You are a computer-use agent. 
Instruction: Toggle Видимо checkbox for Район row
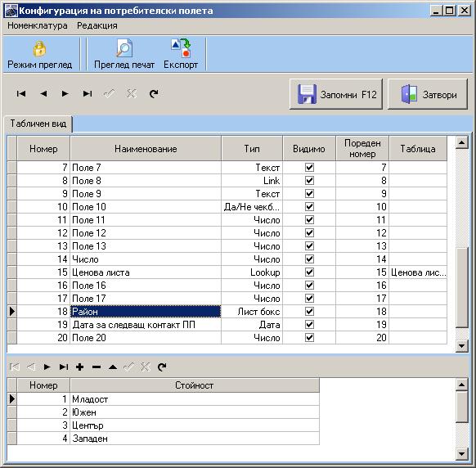pyautogui.click(x=309, y=311)
